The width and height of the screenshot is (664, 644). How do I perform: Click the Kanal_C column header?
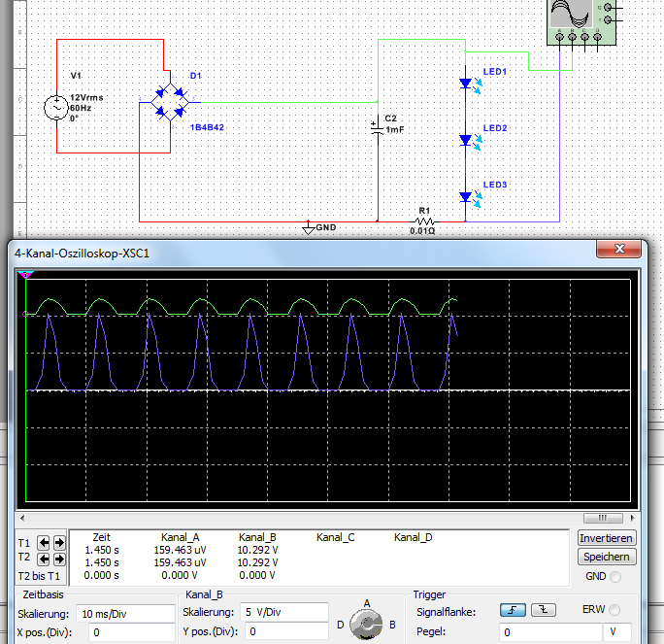pos(335,537)
